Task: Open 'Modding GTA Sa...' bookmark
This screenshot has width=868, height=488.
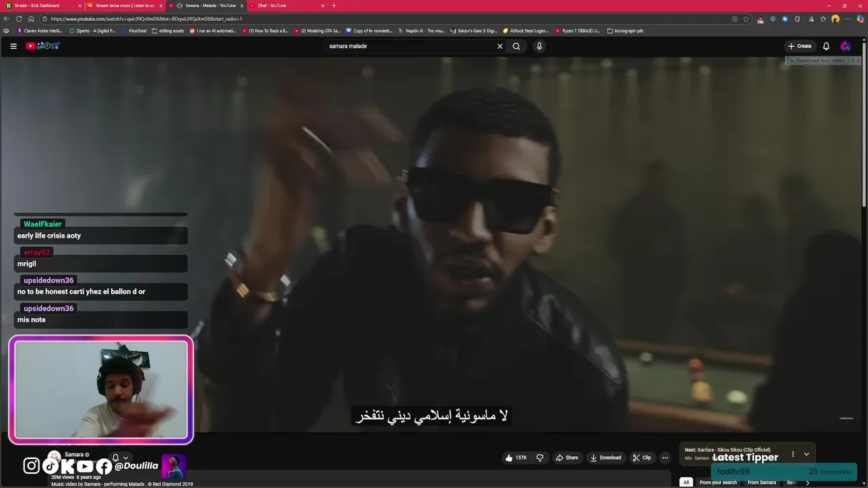Action: coord(317,30)
